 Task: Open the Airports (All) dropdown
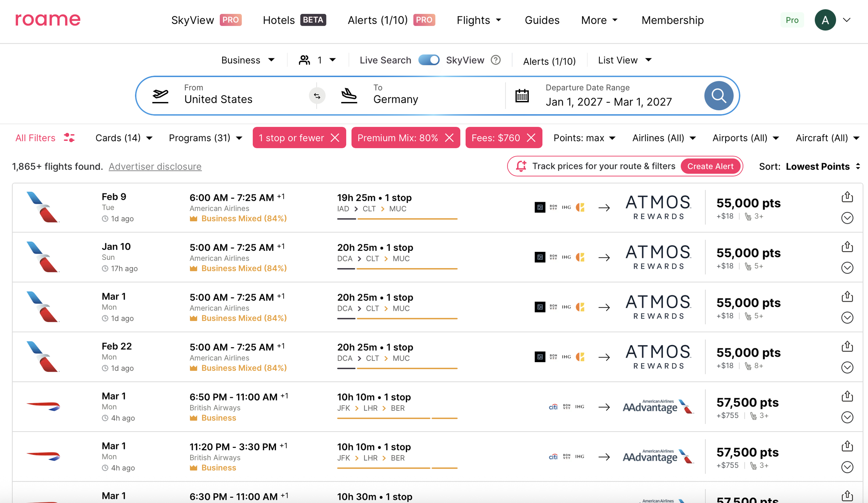point(746,138)
